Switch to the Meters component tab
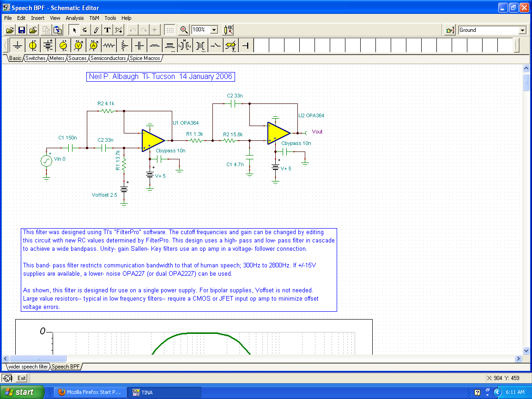532x399 pixels. coord(57,58)
